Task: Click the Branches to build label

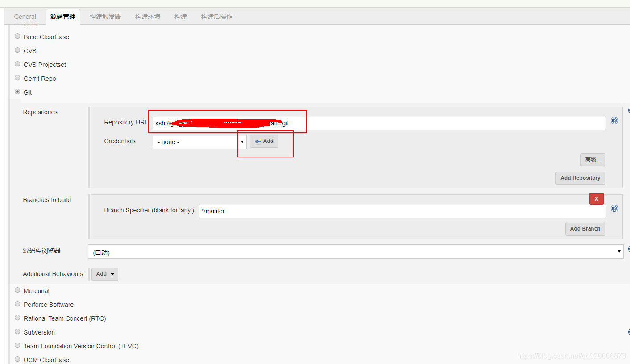Action: [x=47, y=200]
